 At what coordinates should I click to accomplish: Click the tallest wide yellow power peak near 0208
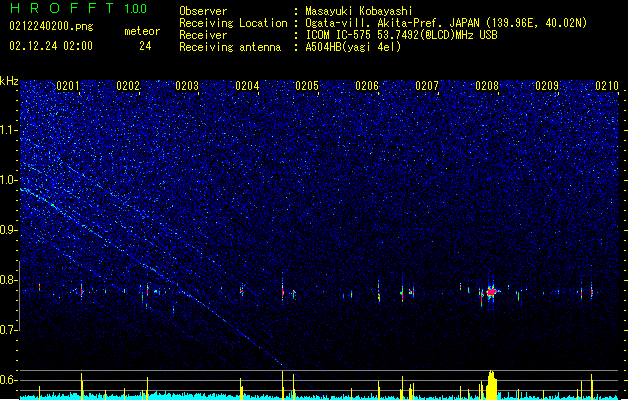point(491,385)
